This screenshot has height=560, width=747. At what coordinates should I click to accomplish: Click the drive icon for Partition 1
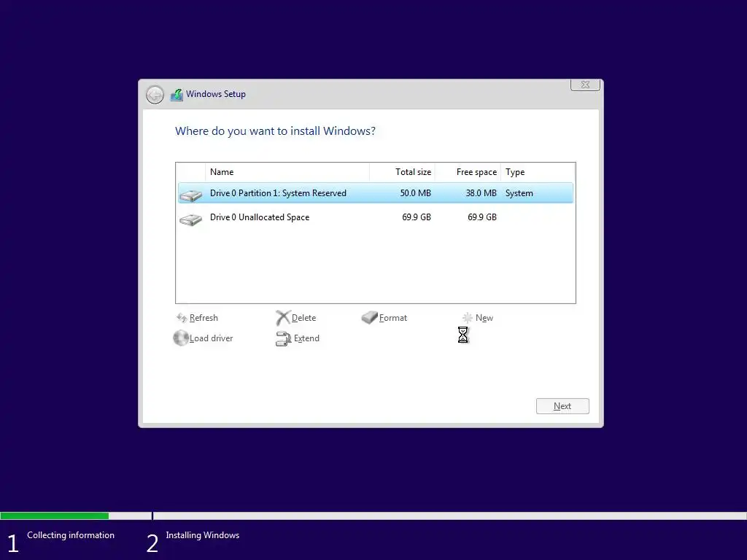[x=190, y=194]
